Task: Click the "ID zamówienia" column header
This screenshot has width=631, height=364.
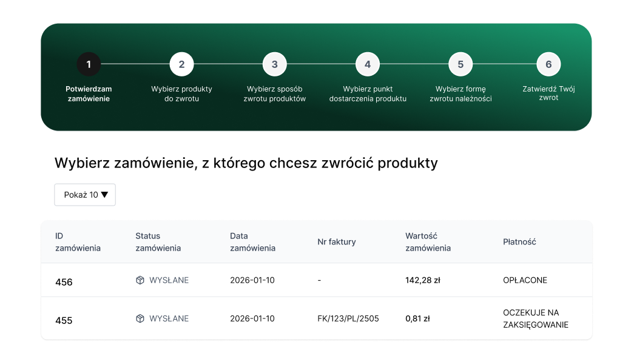Action: tap(78, 242)
